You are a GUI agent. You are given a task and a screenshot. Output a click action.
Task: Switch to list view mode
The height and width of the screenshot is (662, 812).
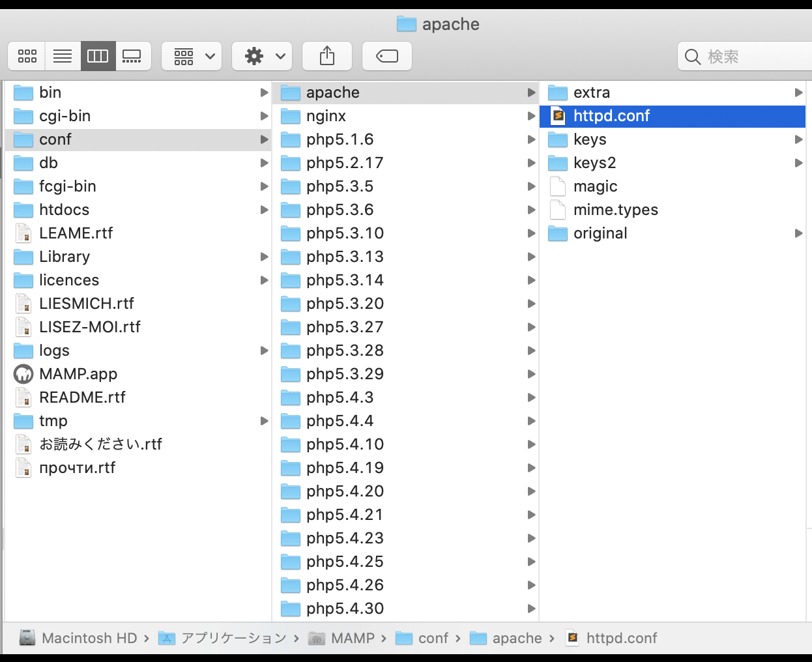click(63, 56)
